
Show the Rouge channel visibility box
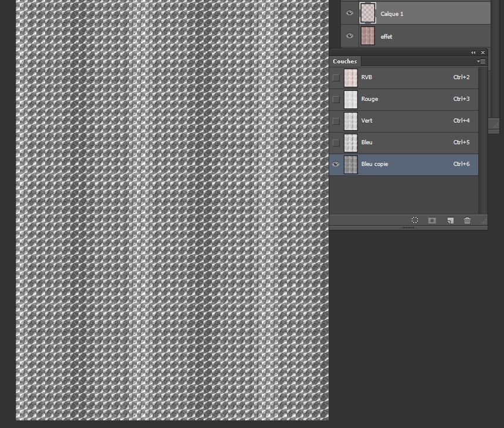pyautogui.click(x=336, y=100)
